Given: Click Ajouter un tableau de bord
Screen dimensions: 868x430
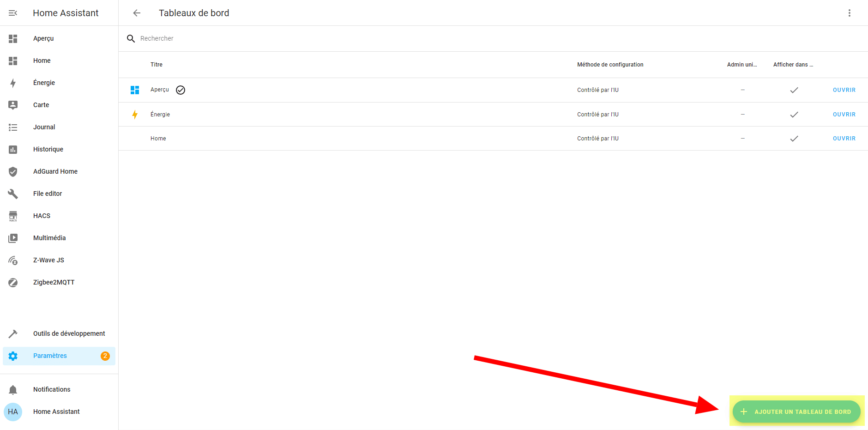Looking at the screenshot, I should (796, 412).
